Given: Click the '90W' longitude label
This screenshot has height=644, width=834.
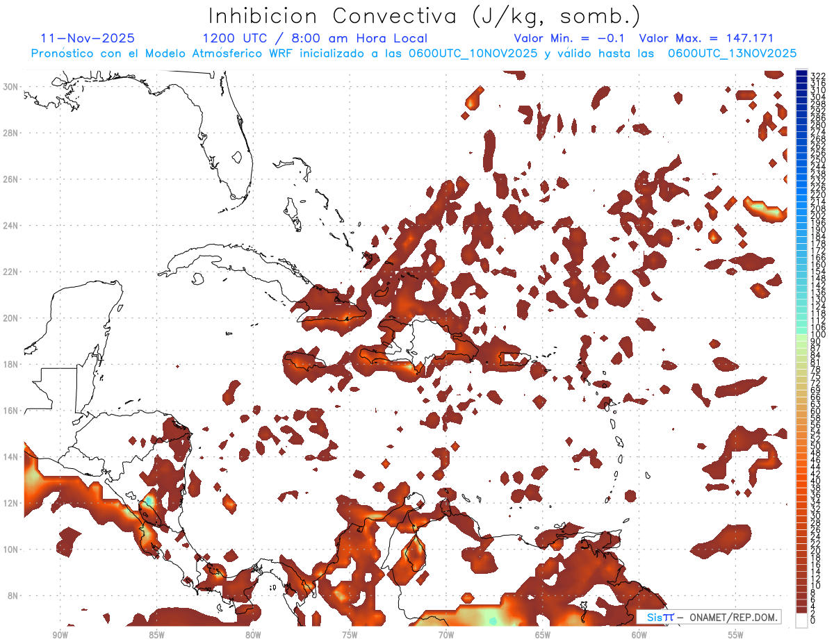Looking at the screenshot, I should tap(60, 635).
